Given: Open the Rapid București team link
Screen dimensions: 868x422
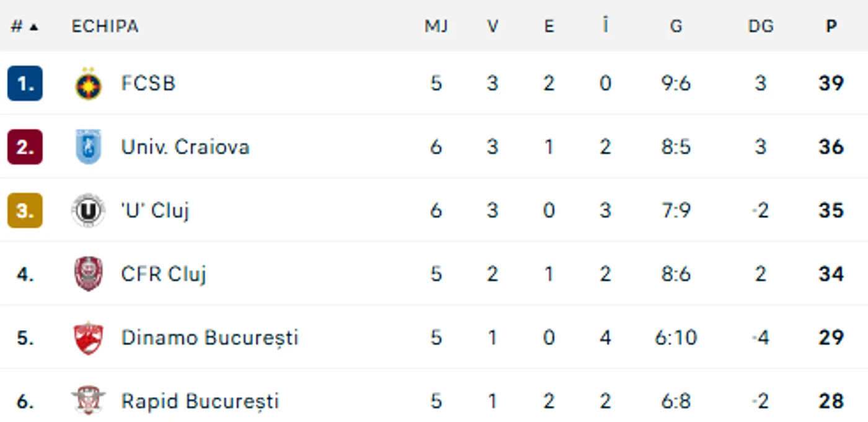Looking at the screenshot, I should (200, 401).
